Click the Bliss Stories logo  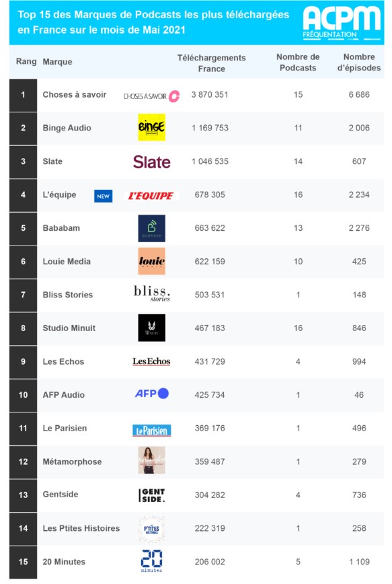pyautogui.click(x=152, y=293)
